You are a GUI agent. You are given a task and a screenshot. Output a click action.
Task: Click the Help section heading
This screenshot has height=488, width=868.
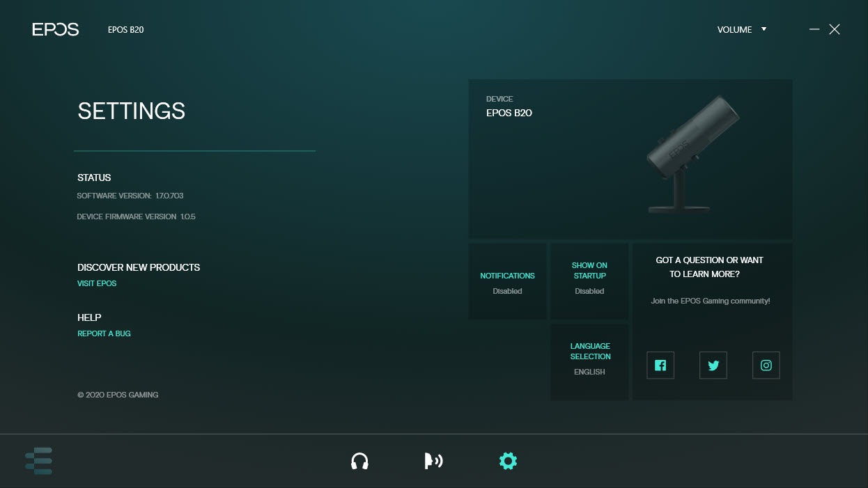tap(89, 317)
